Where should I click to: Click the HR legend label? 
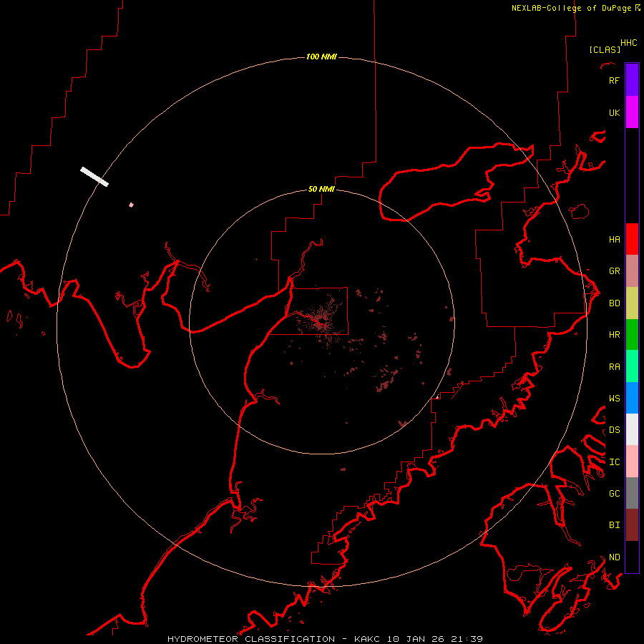click(x=614, y=335)
